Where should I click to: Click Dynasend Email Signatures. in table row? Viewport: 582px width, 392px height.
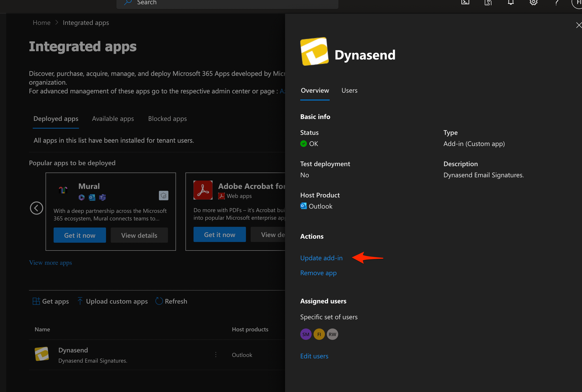click(x=93, y=361)
